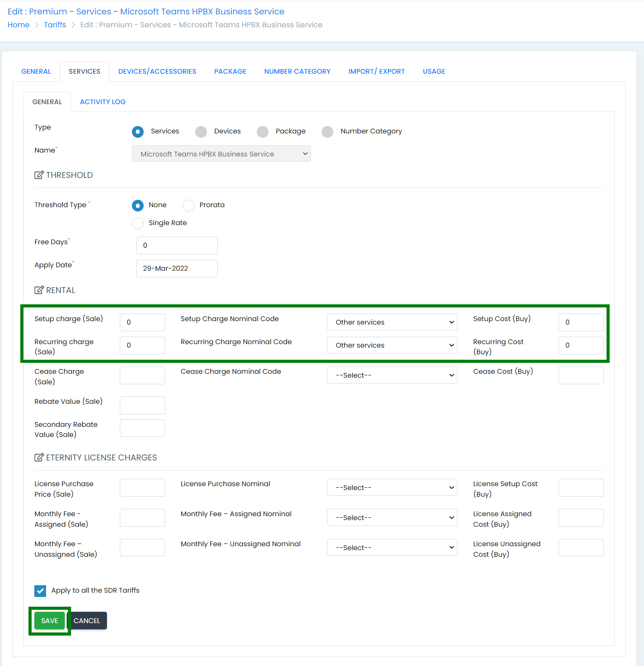The width and height of the screenshot is (644, 666).
Task: Open the PACKAGE tab
Action: point(230,71)
